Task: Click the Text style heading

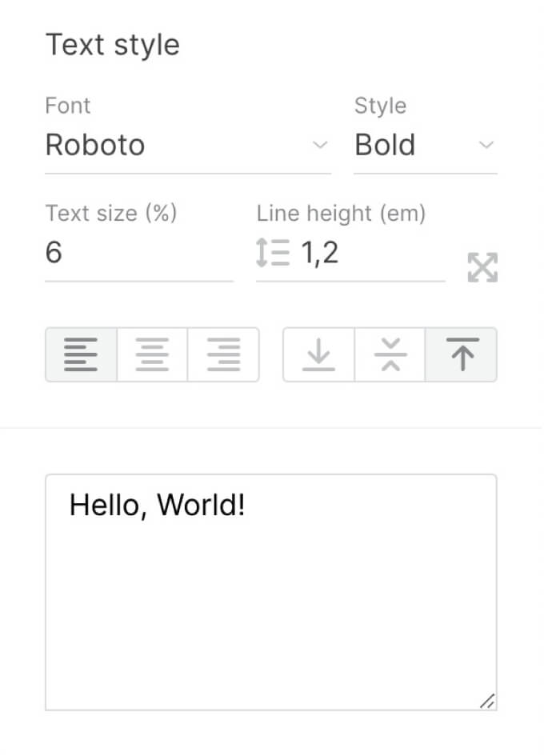Action: [x=113, y=45]
